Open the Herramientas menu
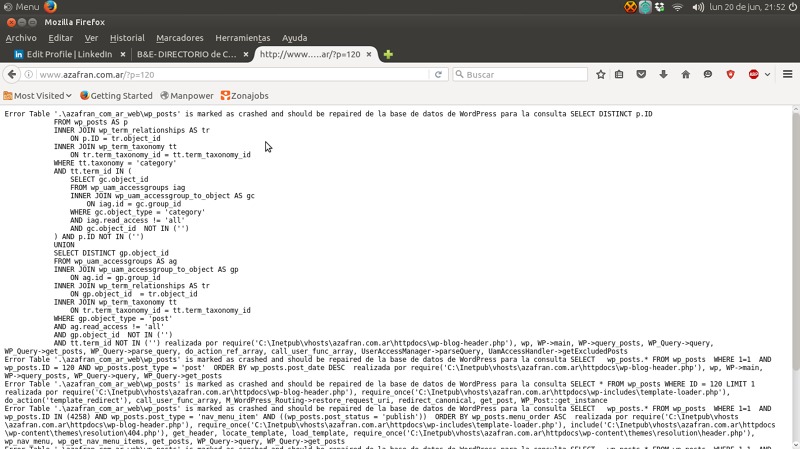This screenshot has height=449, width=800. click(242, 38)
